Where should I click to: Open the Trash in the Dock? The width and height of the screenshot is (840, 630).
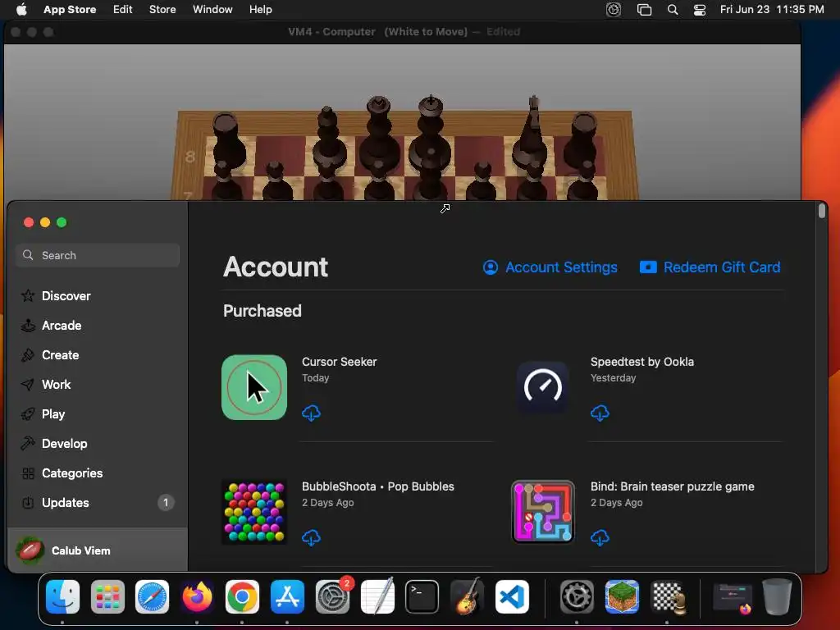778,596
